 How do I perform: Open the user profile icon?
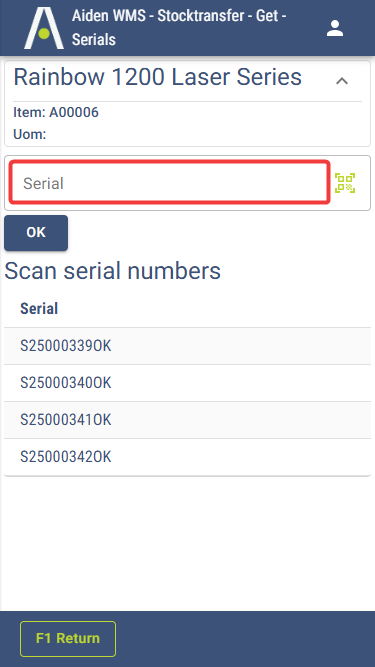pos(335,28)
